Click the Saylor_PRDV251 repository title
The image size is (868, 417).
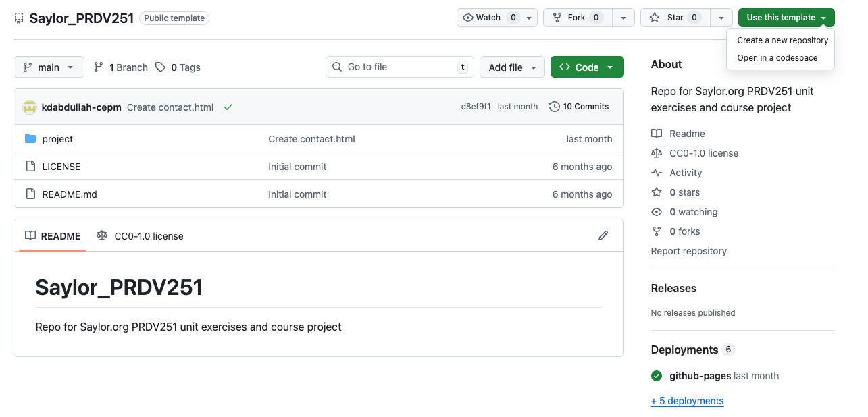tap(82, 18)
